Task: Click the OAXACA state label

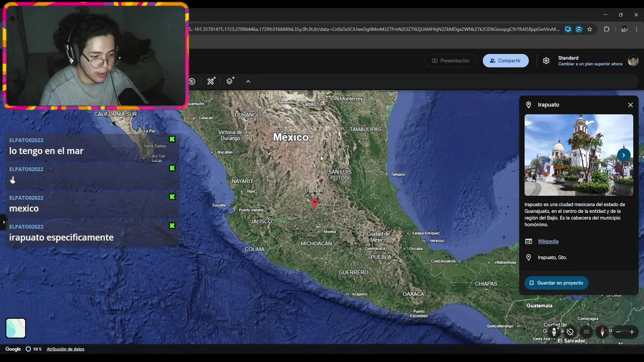Action: (x=414, y=294)
